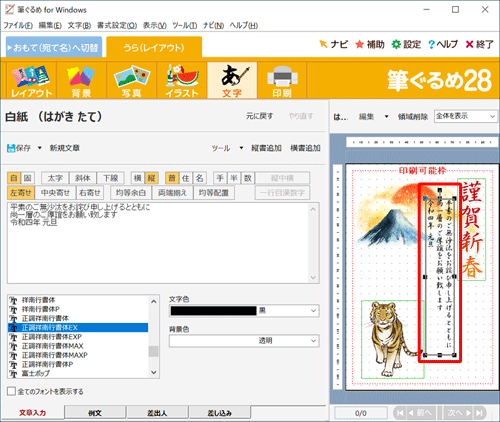500x422 pixels.
Task: Select 中央寄せ center alignment
Action: click(55, 193)
